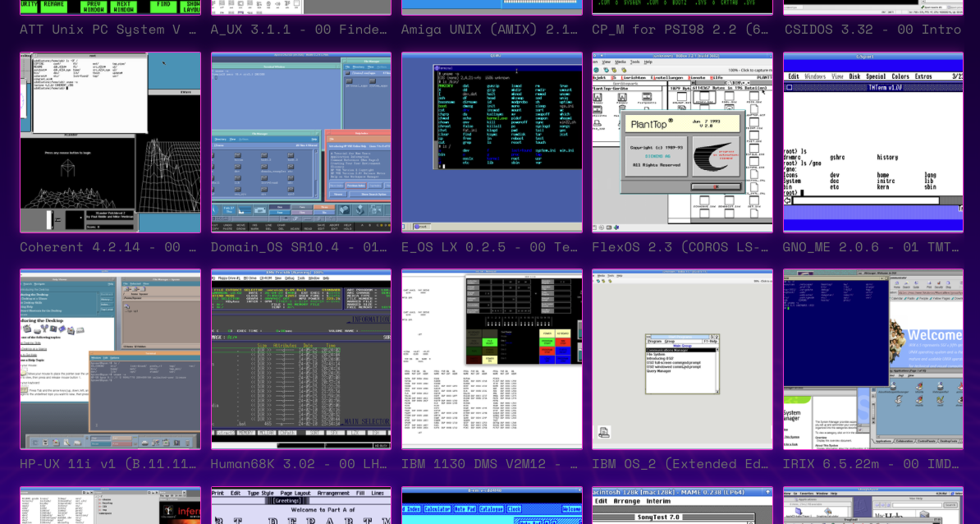Viewport: 980px width, 524px height.
Task: Open the bottom Macintosh 128k SonyTest thumbnail
Action: tap(683, 506)
